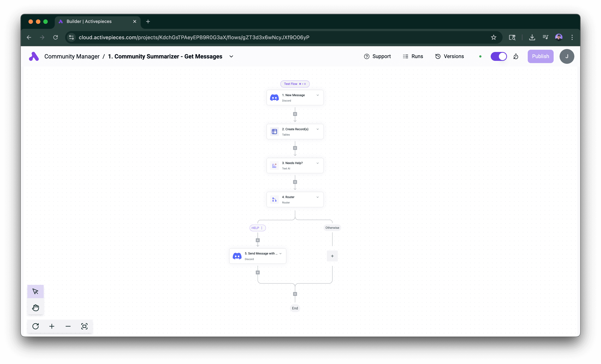This screenshot has height=364, width=601.
Task: Select the Otherwise branch label
Action: pyautogui.click(x=332, y=228)
